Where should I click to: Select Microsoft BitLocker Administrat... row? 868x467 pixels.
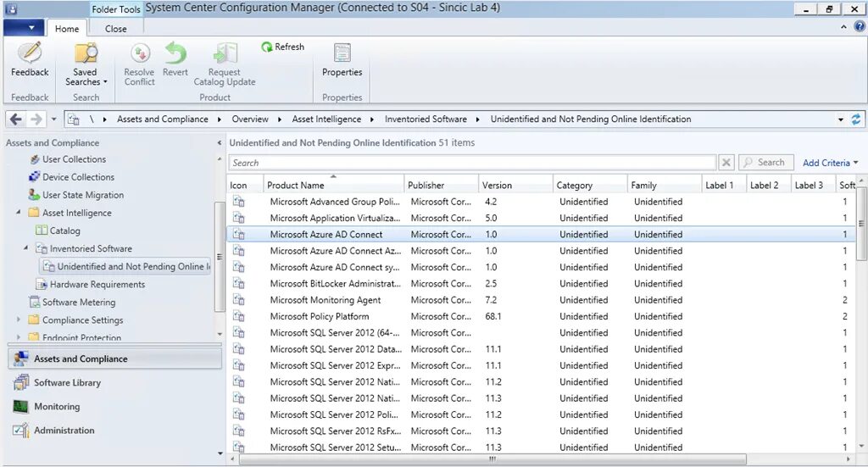pos(541,284)
